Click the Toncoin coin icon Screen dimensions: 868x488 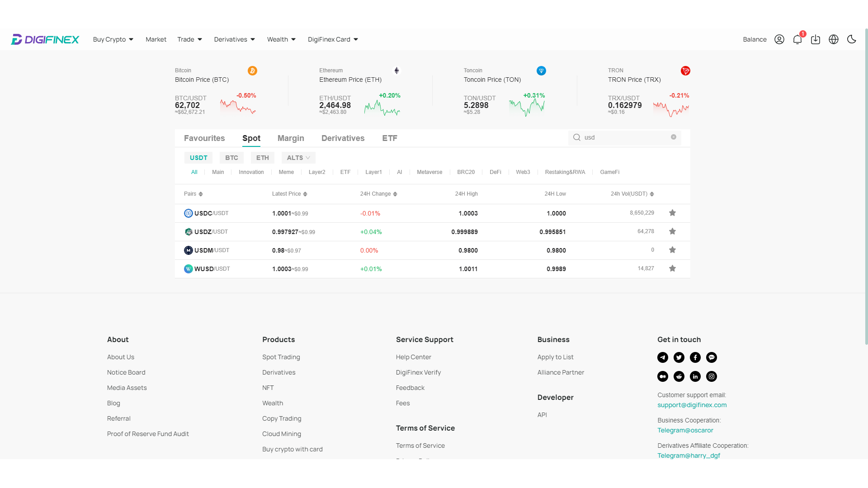541,71
